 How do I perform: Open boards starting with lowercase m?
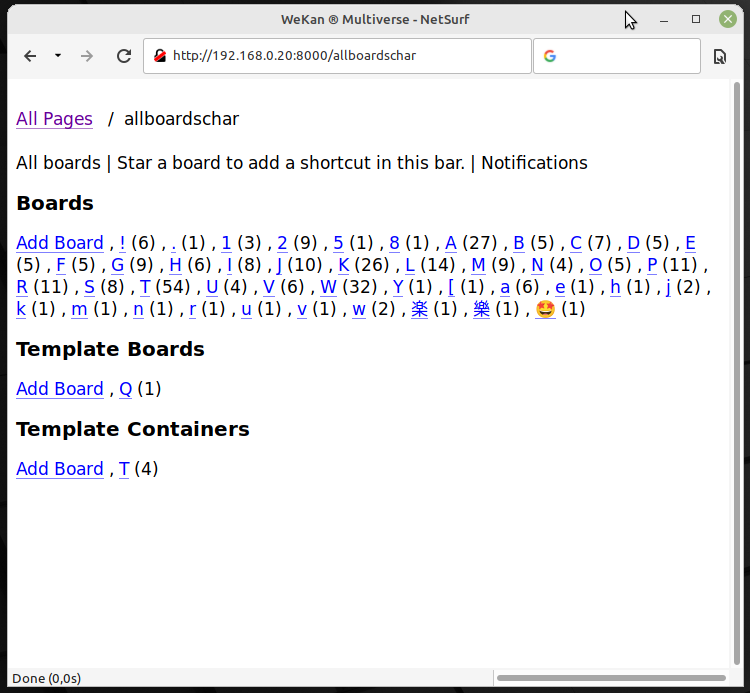[79, 309]
